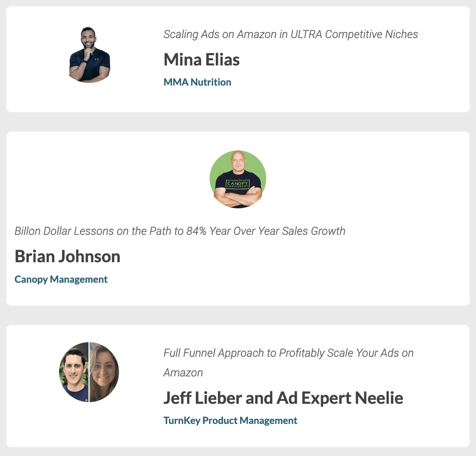Click the word Amazon under Full Funnel title
This screenshot has width=476, height=456.
(183, 373)
